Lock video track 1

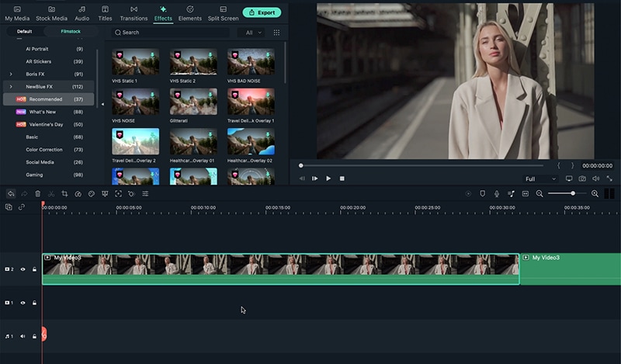pos(34,303)
